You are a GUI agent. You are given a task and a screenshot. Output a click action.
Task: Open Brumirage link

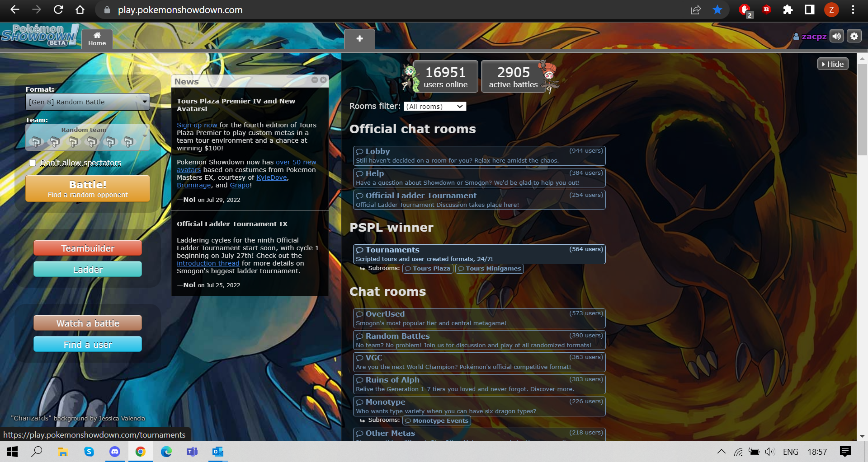click(x=193, y=185)
